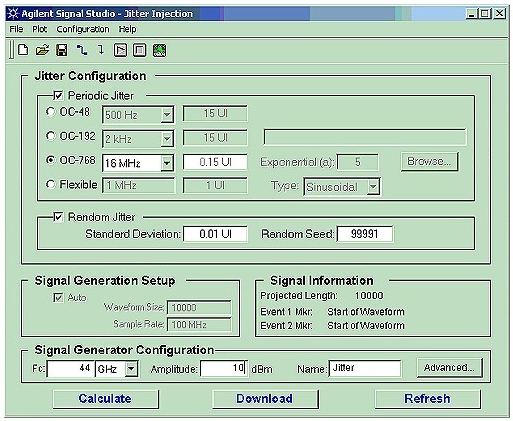Open the Help menu
The height and width of the screenshot is (421, 513).
pyautogui.click(x=128, y=29)
